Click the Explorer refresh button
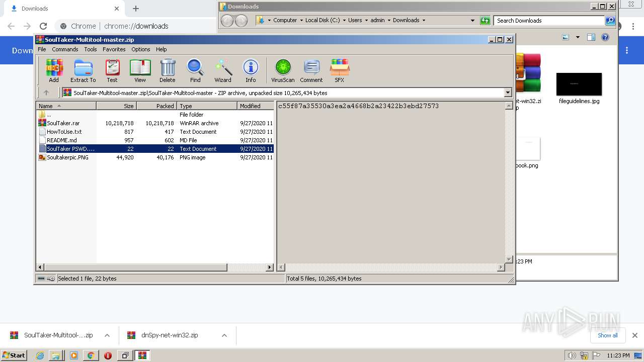Image resolution: width=644 pixels, height=362 pixels. click(x=485, y=21)
